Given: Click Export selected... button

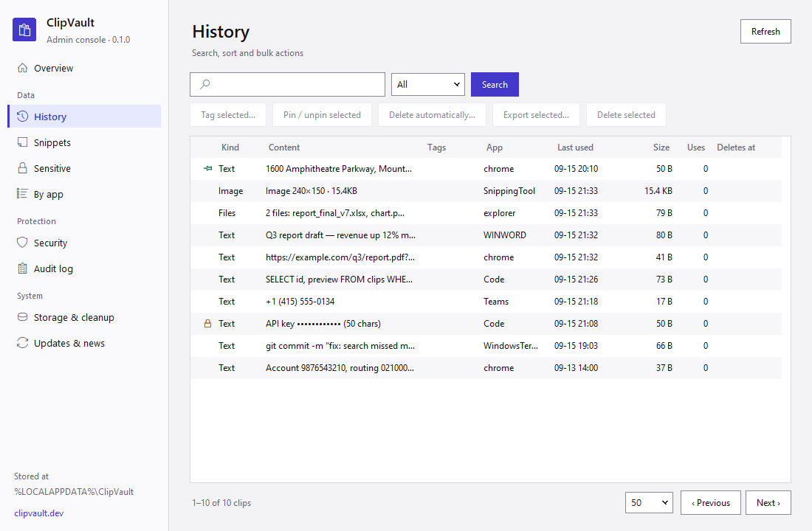Looking at the screenshot, I should pos(536,115).
